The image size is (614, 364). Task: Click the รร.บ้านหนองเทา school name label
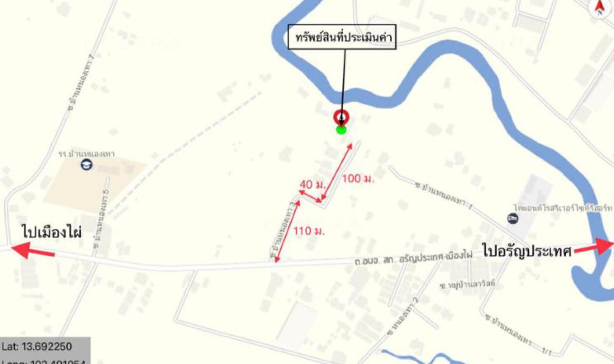(x=86, y=154)
